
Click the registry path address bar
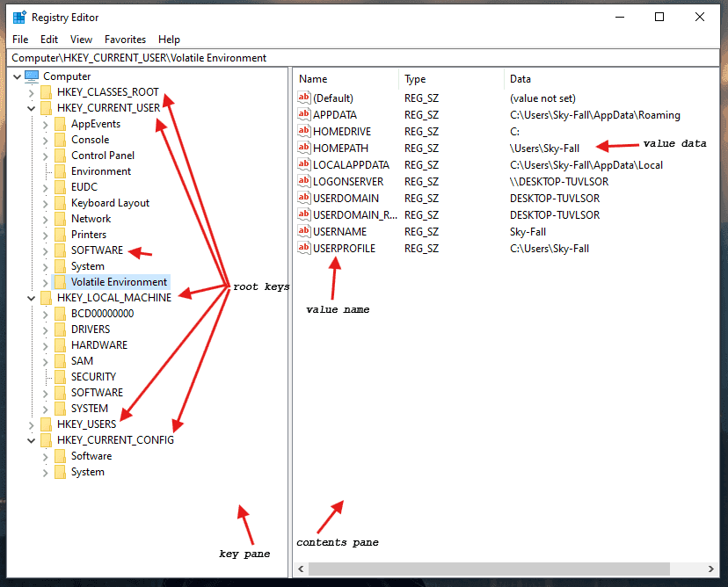point(363,57)
